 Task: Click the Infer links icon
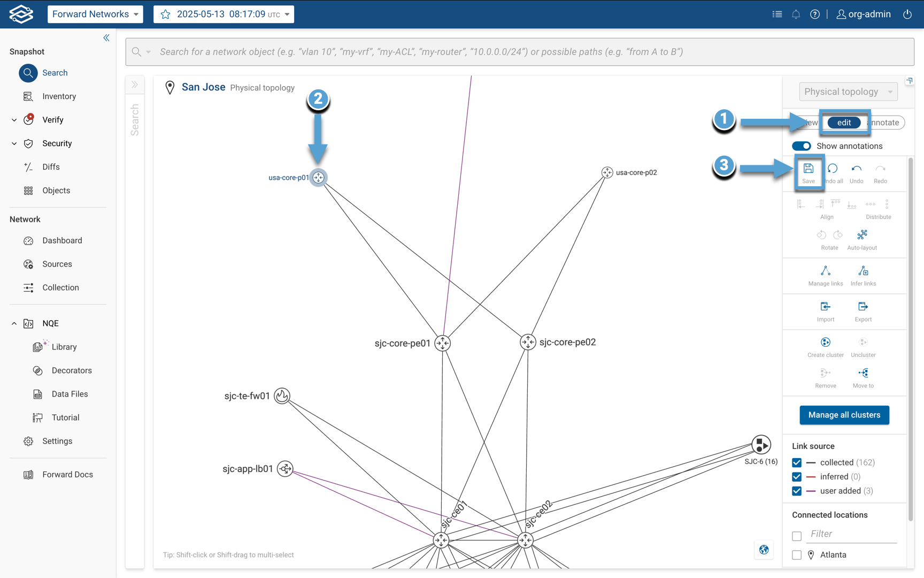tap(863, 271)
